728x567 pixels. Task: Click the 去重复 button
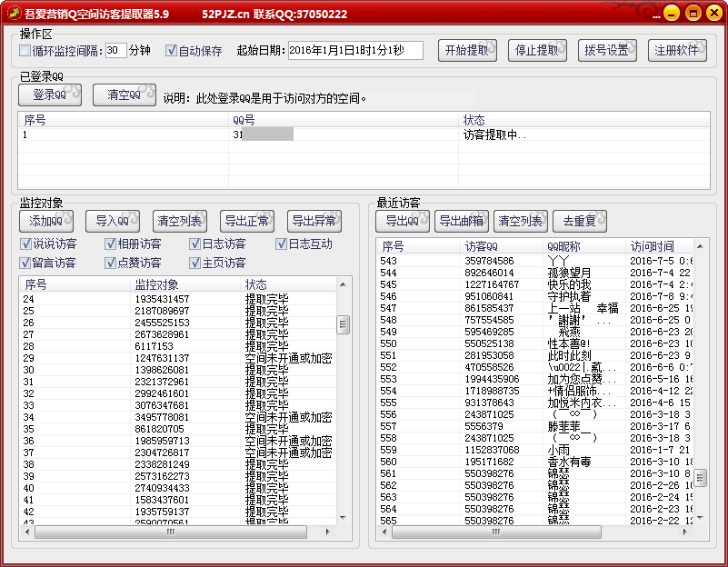[579, 221]
